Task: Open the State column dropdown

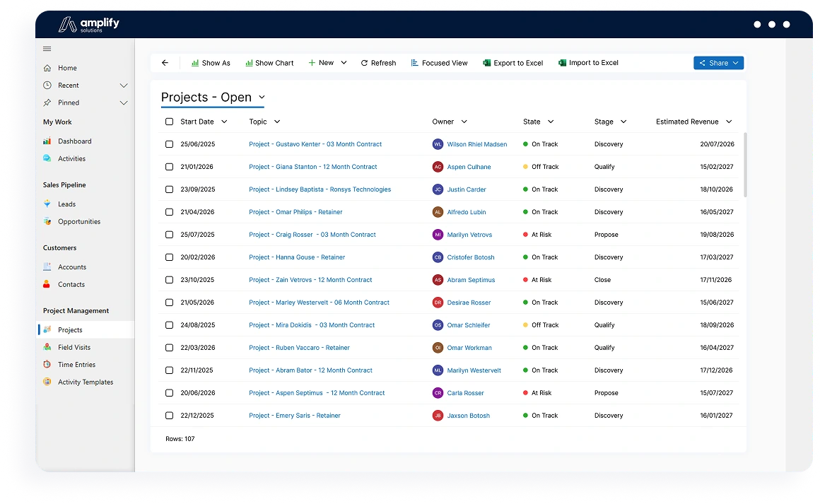Action: [x=551, y=122]
